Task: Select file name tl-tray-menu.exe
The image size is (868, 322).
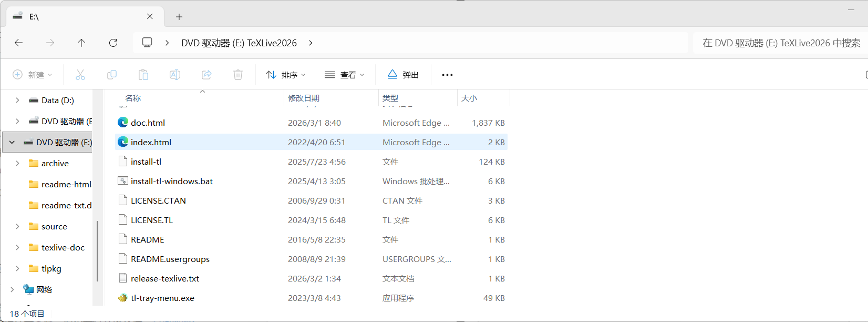Action: pyautogui.click(x=162, y=298)
